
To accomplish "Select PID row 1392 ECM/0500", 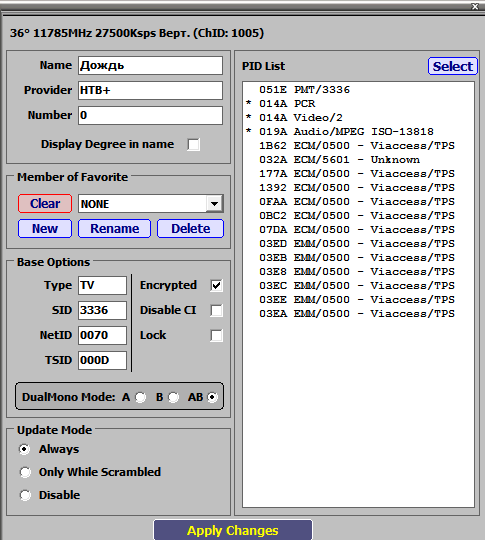I will (x=358, y=188).
